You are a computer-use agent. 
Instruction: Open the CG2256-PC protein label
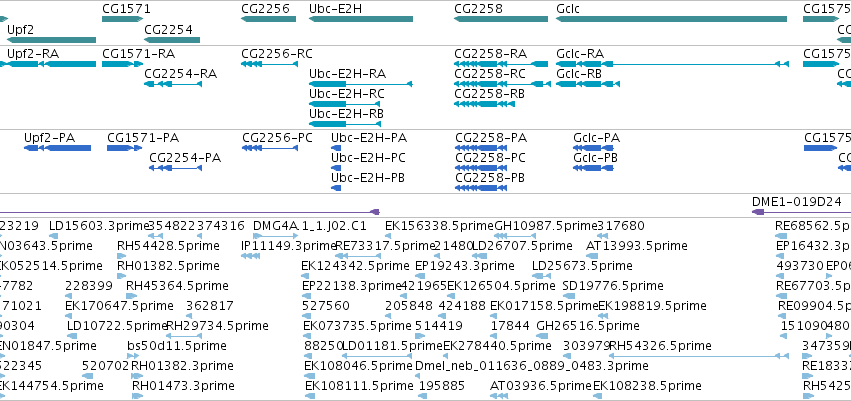277,138
